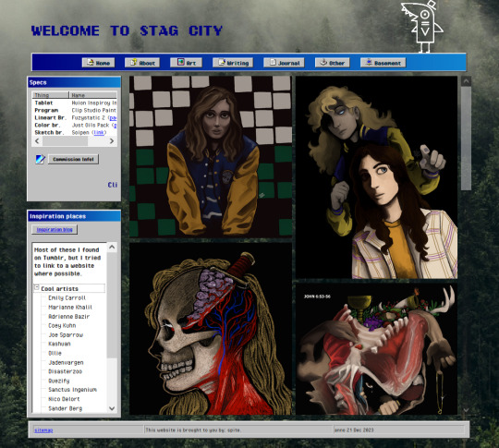Visit the Basement page

click(383, 63)
